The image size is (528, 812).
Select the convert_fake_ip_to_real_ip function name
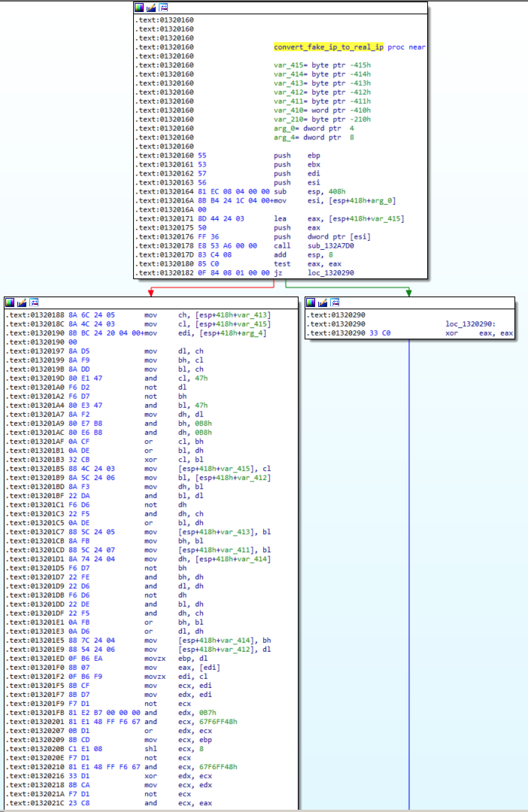328,47
